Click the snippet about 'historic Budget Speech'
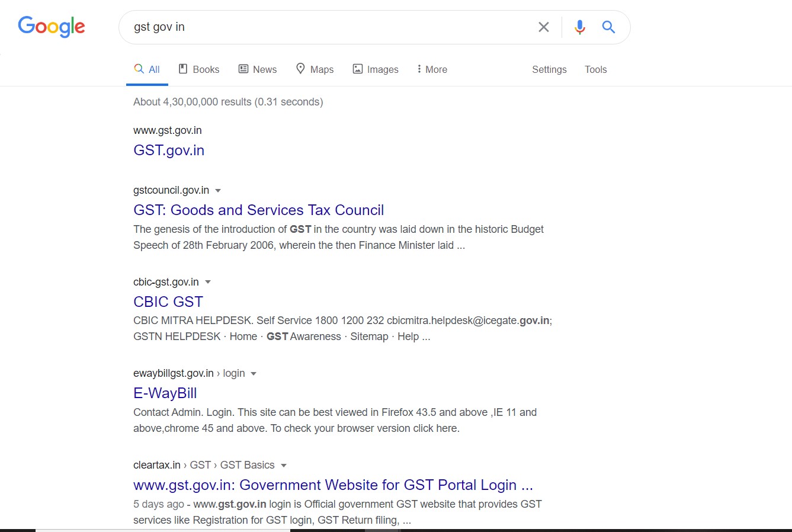The image size is (792, 532). click(x=338, y=237)
